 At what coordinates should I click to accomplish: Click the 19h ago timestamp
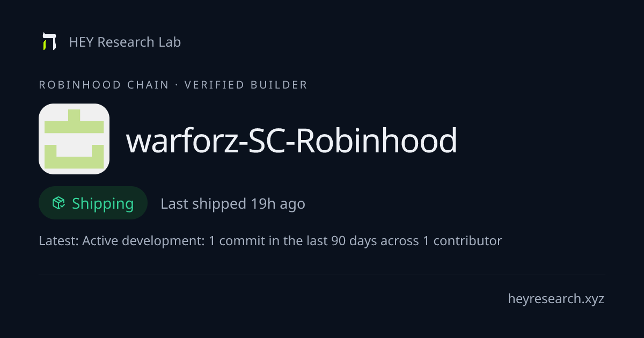click(278, 204)
